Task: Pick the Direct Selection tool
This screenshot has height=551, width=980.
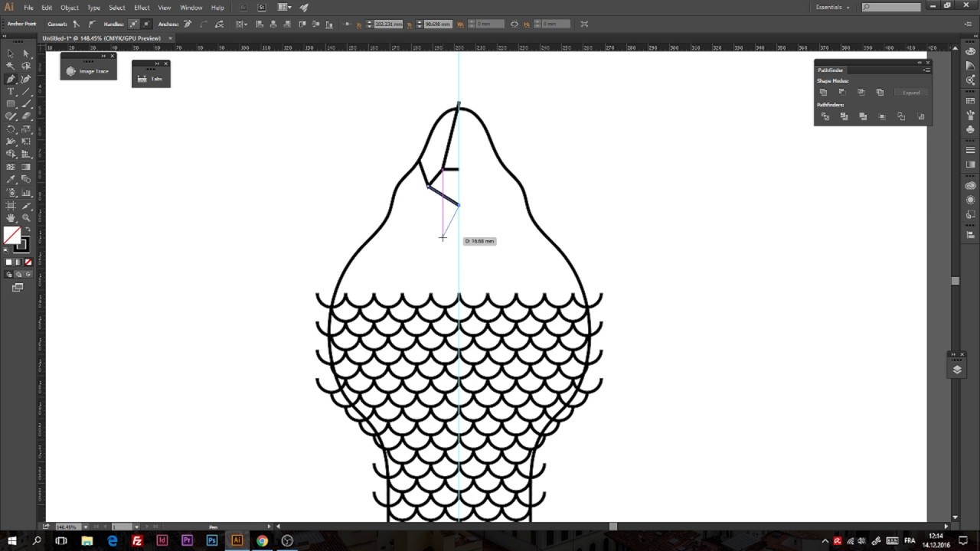Action: pos(26,54)
